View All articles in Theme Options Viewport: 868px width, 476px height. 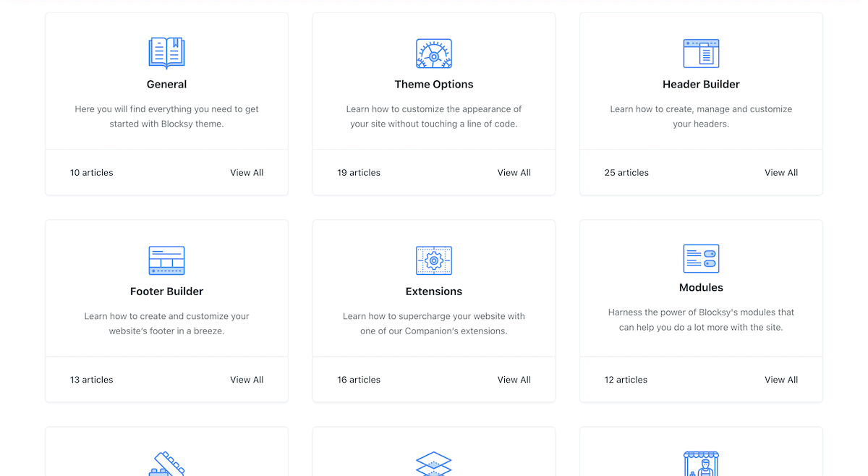coord(514,172)
